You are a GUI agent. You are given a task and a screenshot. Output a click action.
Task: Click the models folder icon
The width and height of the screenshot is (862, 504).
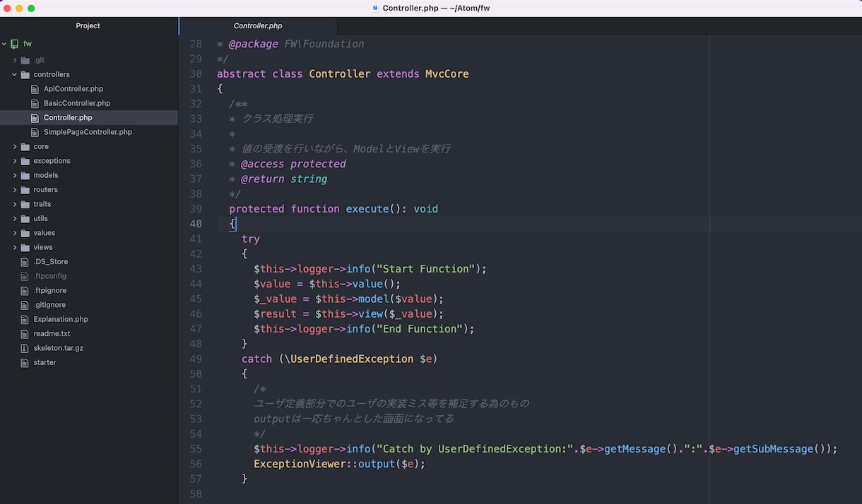(25, 175)
